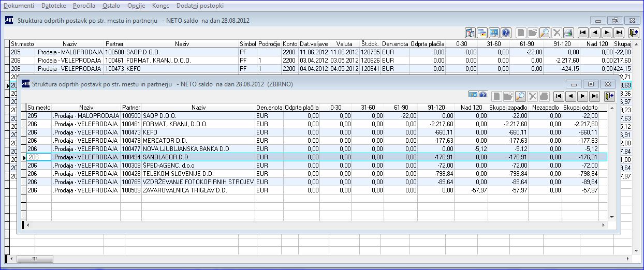The image size is (644, 270).
Task: Go to the first record in the outer toolbar
Action: tap(583, 33)
